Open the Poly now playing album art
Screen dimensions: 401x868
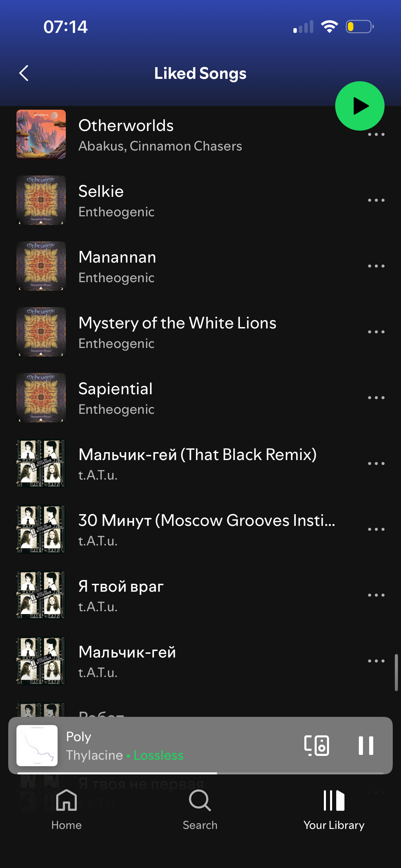tap(37, 746)
